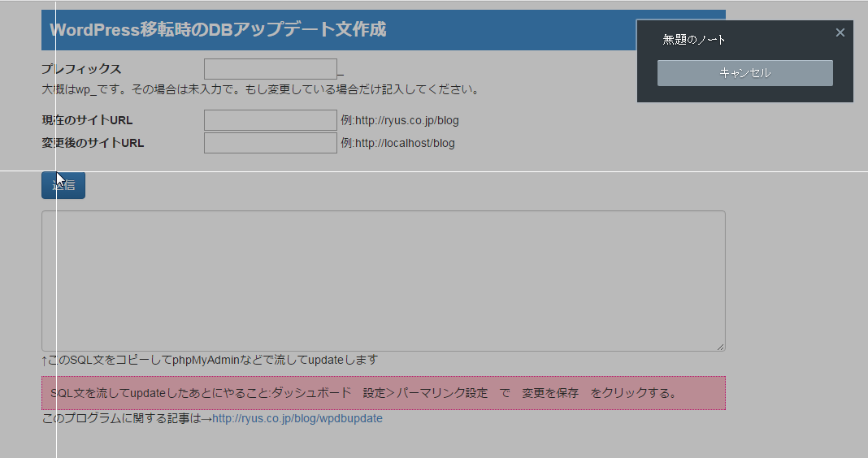Click the WordPress移転時のDBアップデート文作成 header
Viewport: 868px width, 458px height.
point(218,30)
